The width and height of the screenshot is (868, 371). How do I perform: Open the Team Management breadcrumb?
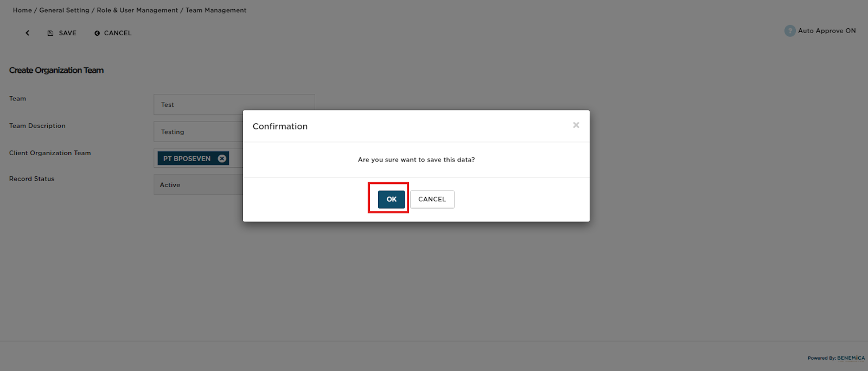click(x=216, y=10)
